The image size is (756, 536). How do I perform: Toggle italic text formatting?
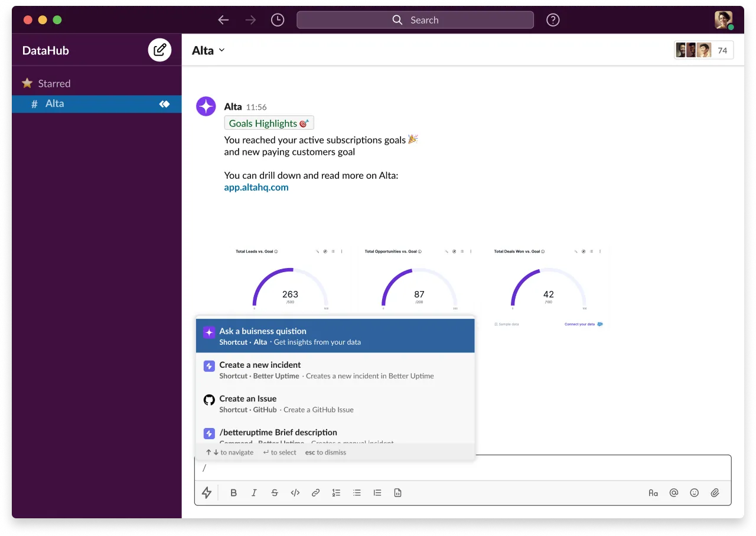click(254, 493)
